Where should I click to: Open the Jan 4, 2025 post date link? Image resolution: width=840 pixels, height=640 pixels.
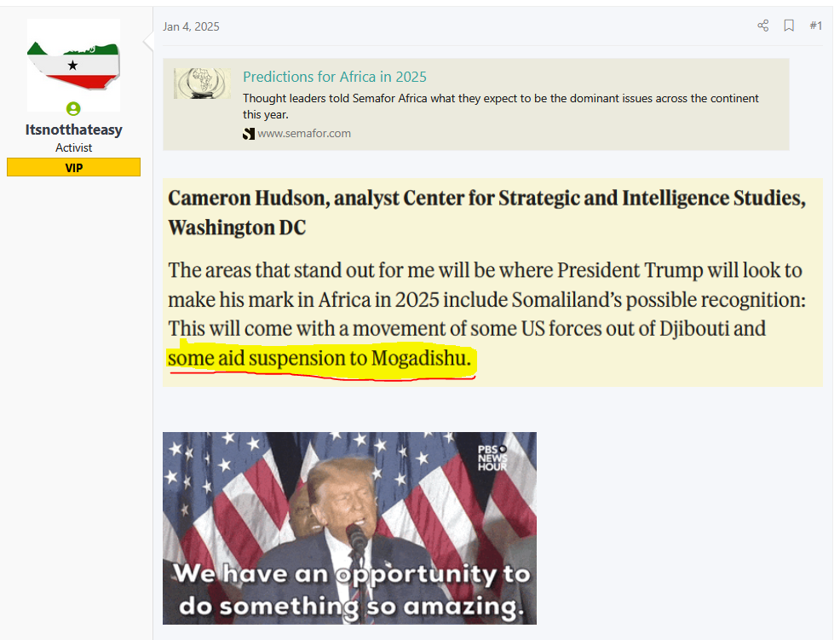coord(191,26)
